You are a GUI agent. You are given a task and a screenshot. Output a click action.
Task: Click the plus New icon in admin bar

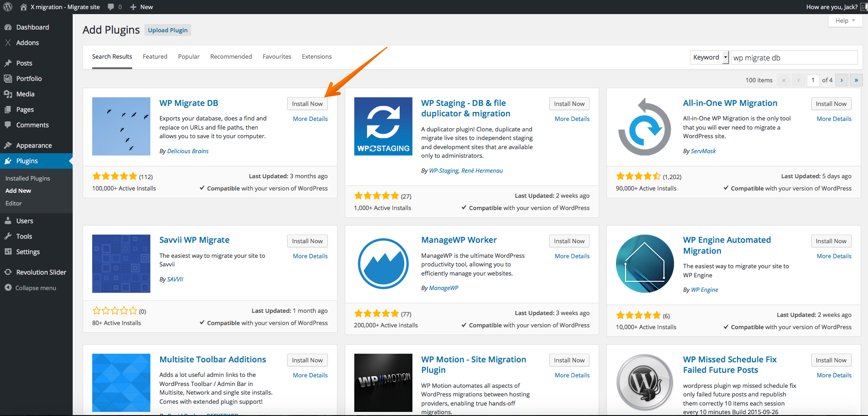click(x=133, y=7)
